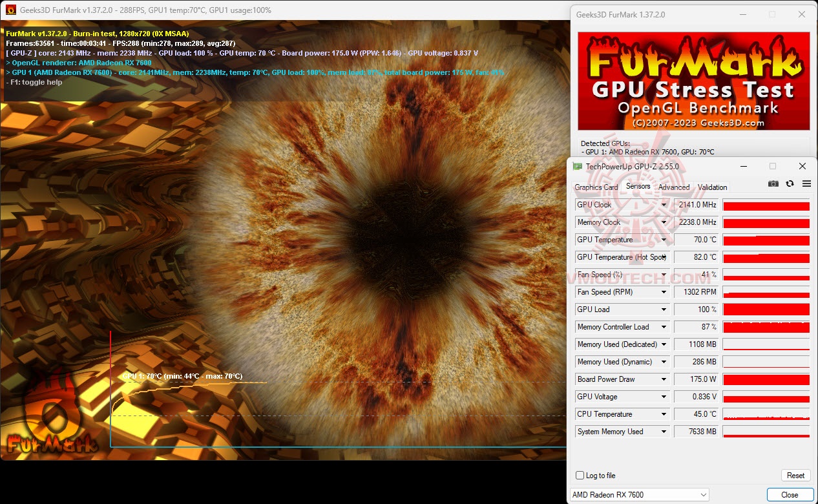Expand the Memory Clock sensor dropdown
Screen dimensions: 818x504
click(x=664, y=222)
